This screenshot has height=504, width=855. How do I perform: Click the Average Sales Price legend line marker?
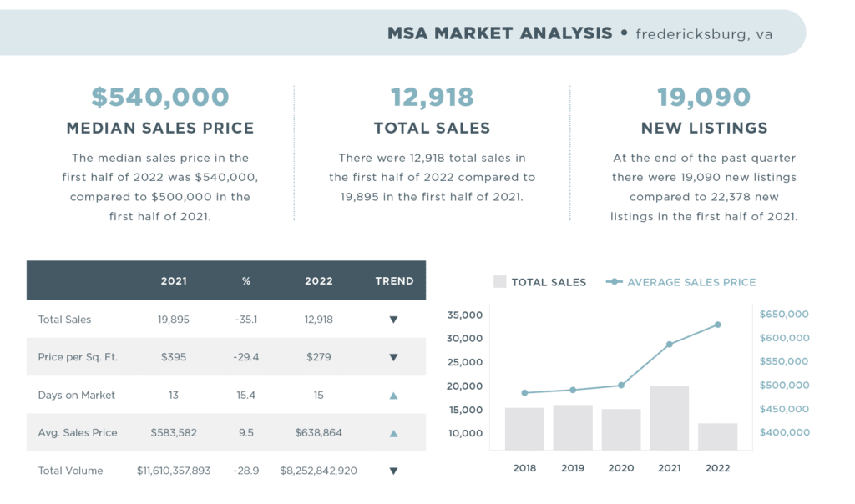point(615,282)
